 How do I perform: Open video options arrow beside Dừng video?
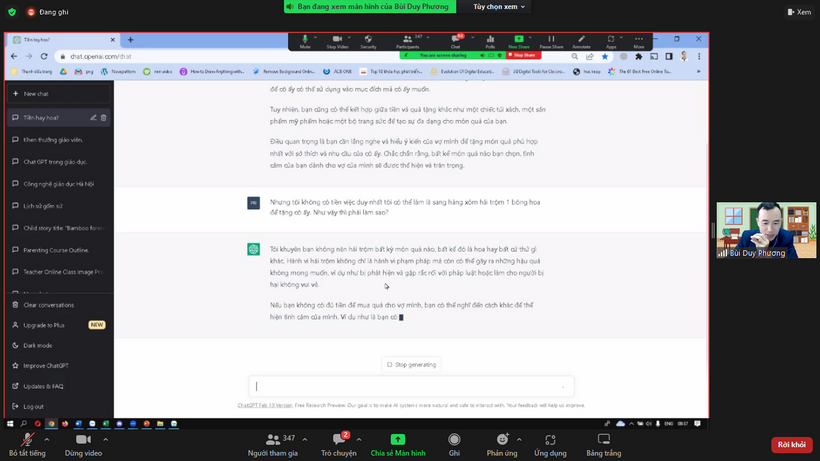106,440
